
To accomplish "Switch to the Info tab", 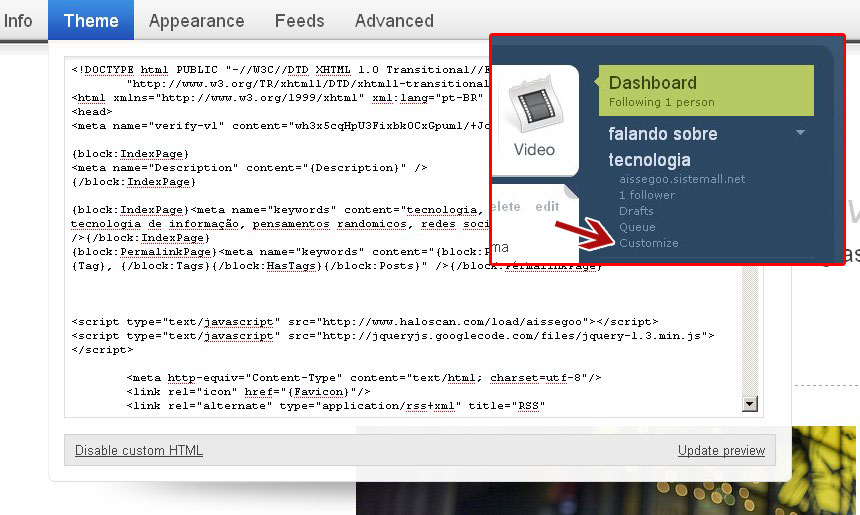I will (x=18, y=21).
